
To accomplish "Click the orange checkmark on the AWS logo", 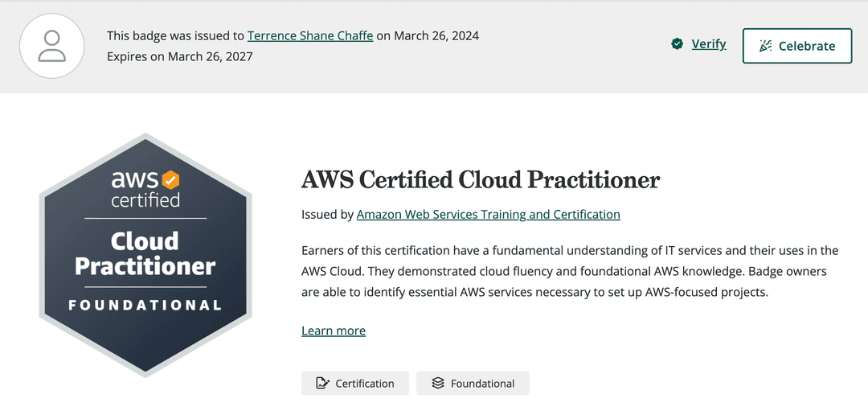I will [x=170, y=179].
